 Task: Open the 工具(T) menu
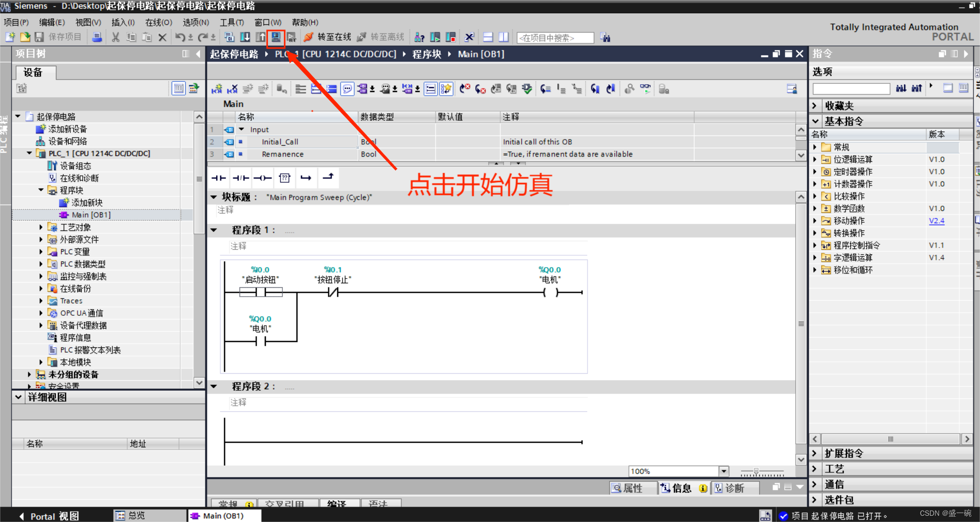[x=232, y=22]
